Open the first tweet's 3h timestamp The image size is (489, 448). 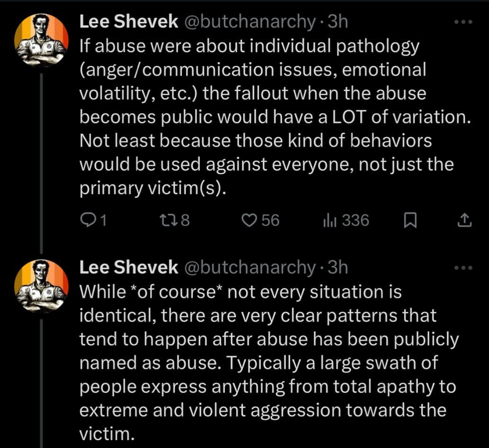pos(338,22)
